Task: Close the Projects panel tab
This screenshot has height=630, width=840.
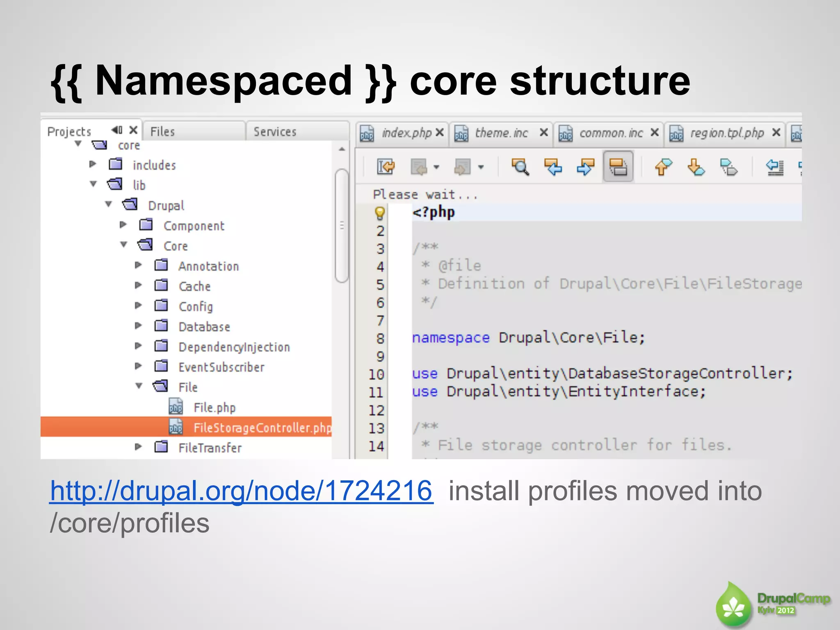Action: tap(133, 130)
